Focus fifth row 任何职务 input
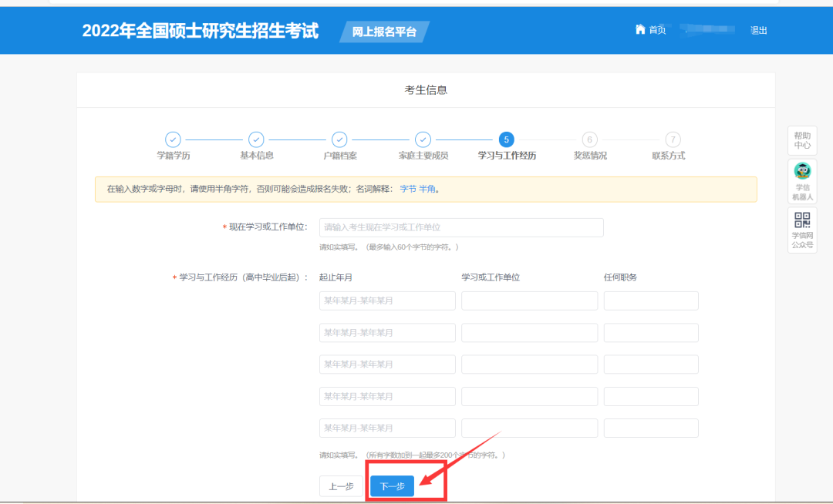833x504 pixels. [651, 428]
